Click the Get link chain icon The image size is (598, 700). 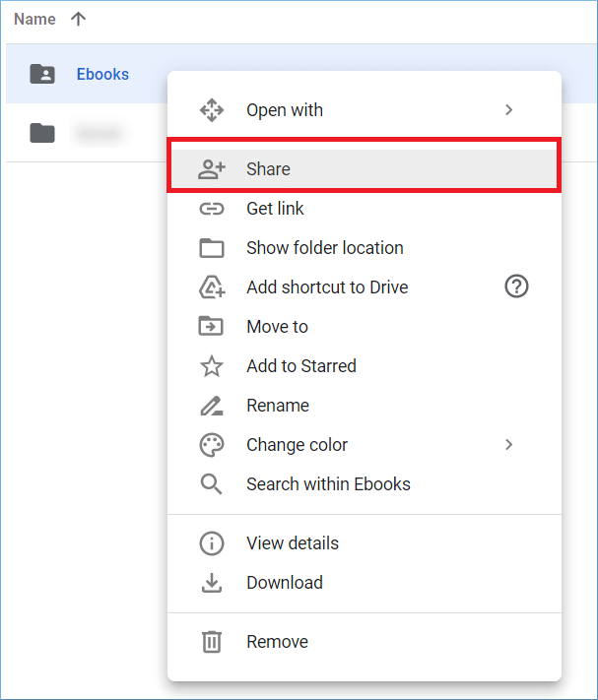coord(212,209)
